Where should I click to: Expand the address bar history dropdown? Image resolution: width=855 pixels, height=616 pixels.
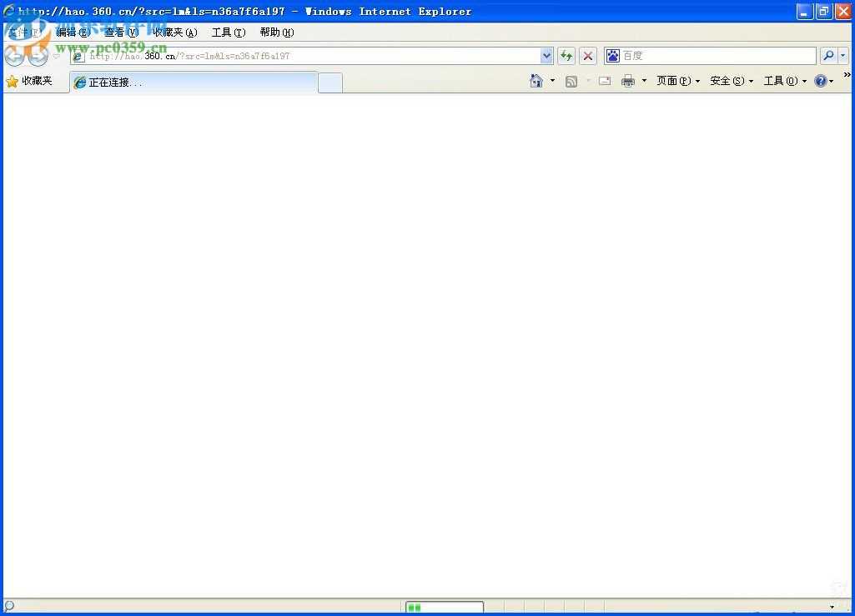pyautogui.click(x=546, y=56)
